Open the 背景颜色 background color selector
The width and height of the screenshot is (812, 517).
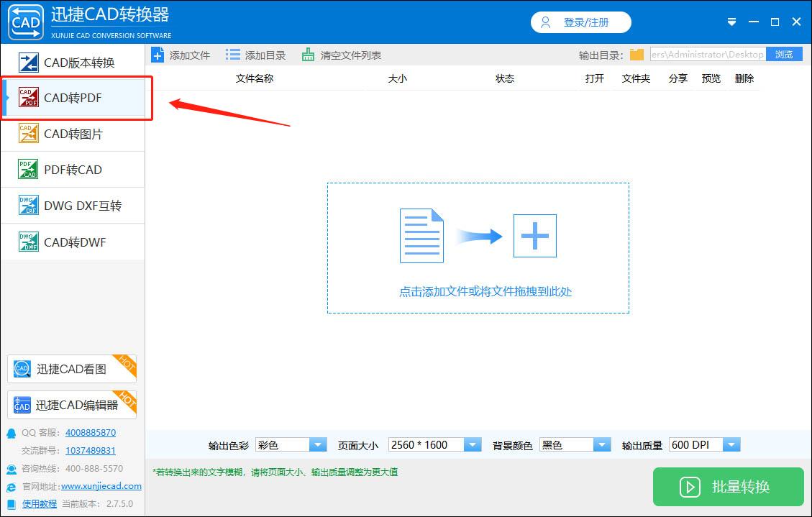(602, 444)
